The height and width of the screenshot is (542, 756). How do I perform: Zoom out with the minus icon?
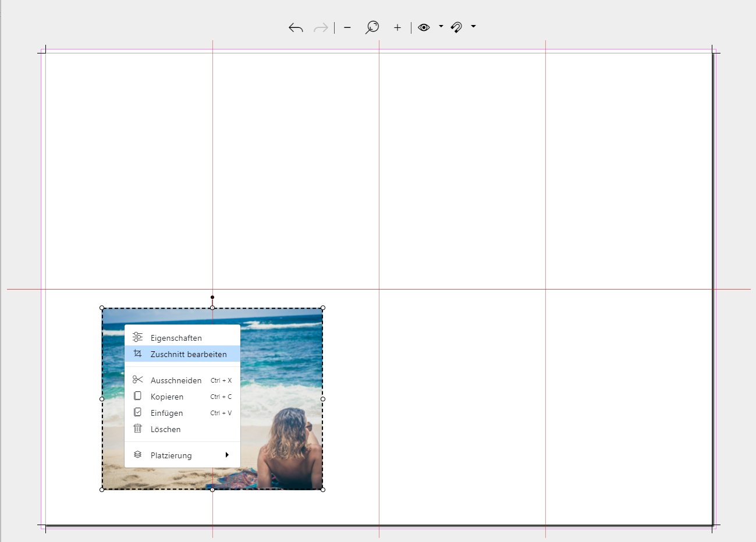coord(347,27)
